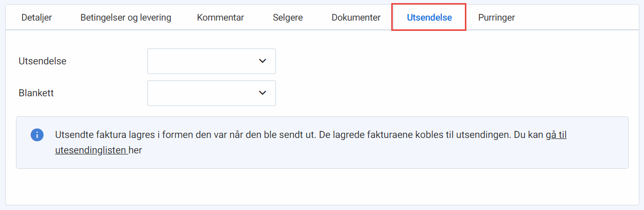
Task: Click the Utsendelse field label
Action: 42,61
